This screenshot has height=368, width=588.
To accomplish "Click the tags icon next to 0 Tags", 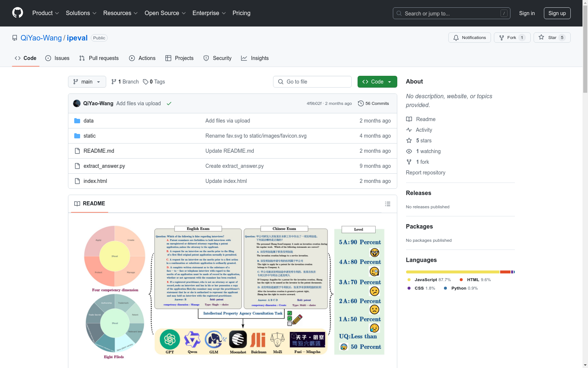I will [x=146, y=82].
